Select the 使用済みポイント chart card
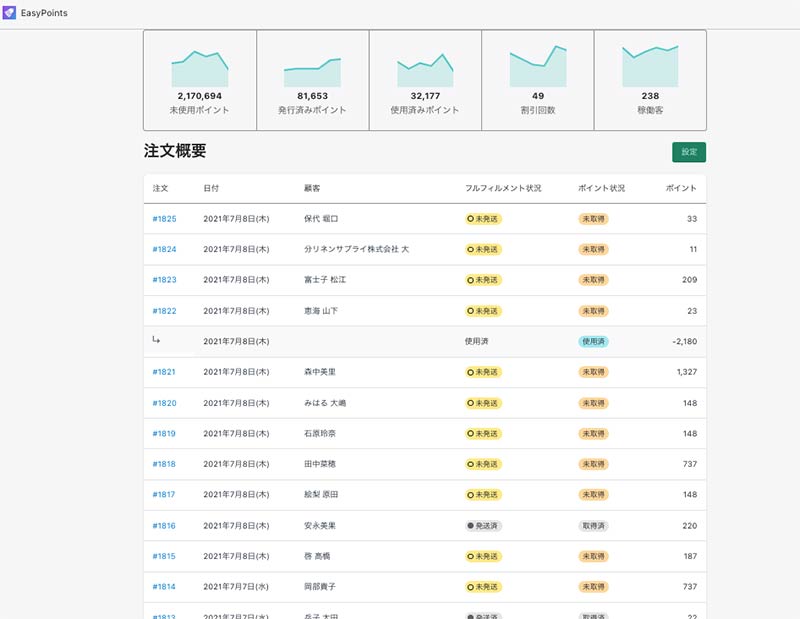 click(425, 80)
